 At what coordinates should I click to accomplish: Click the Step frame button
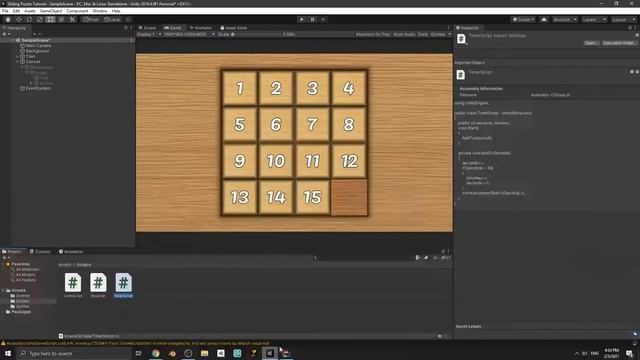323,19
